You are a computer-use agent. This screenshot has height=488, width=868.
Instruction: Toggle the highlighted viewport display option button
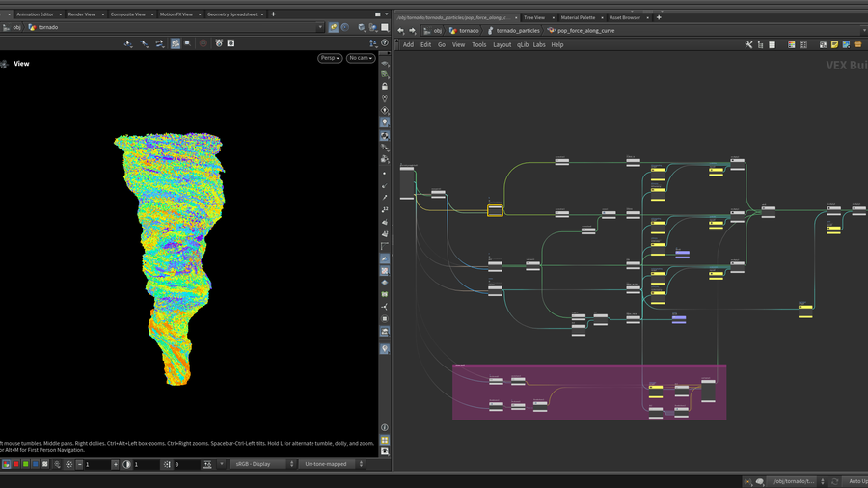click(176, 43)
